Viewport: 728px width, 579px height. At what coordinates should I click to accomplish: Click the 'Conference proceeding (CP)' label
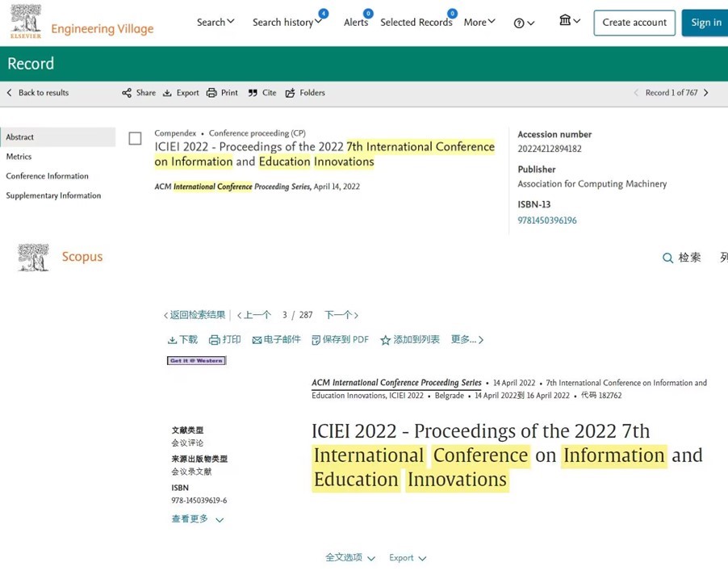pos(257,133)
